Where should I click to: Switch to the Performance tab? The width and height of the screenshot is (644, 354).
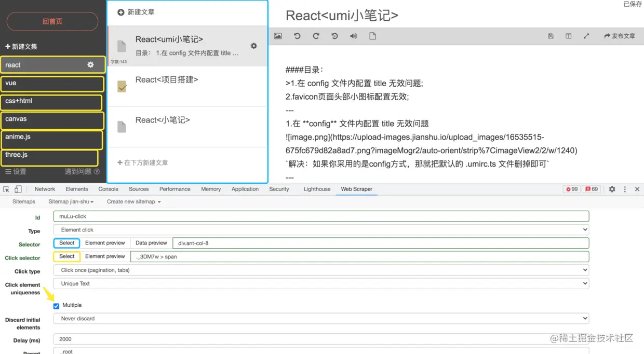tap(175, 189)
